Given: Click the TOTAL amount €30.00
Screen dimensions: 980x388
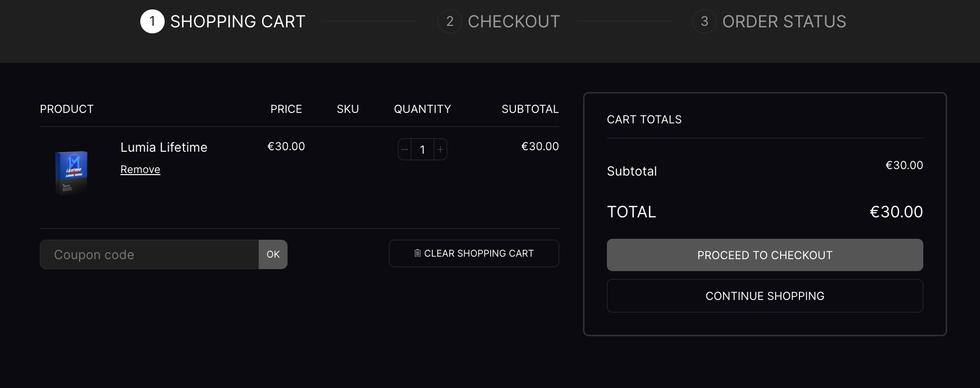Looking at the screenshot, I should tap(896, 212).
